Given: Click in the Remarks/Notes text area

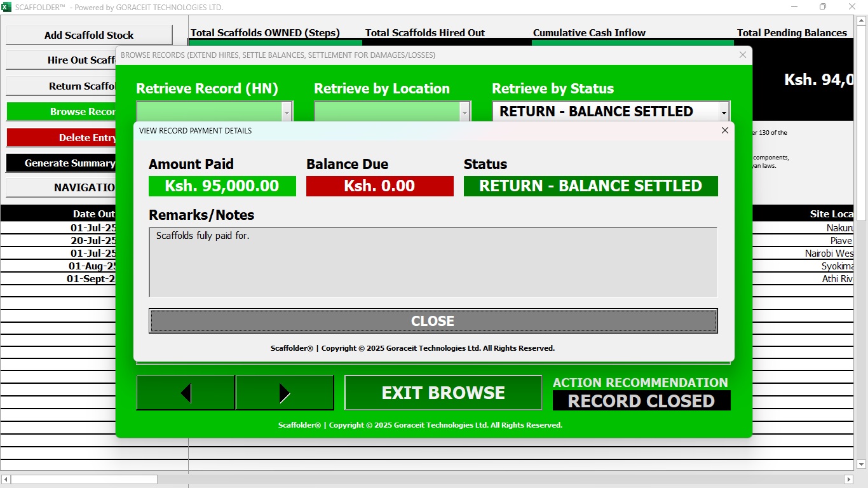Looking at the screenshot, I should tap(433, 262).
